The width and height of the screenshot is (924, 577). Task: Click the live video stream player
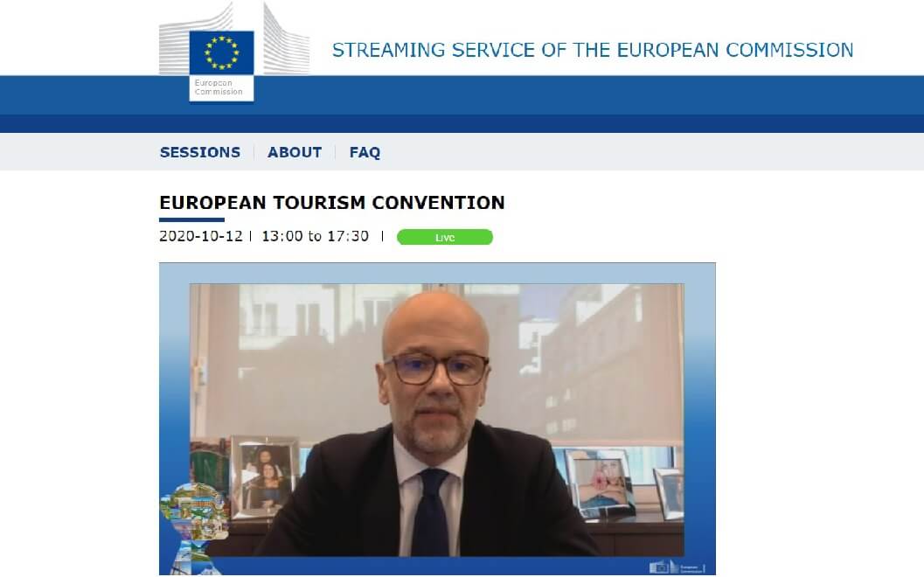click(x=437, y=419)
